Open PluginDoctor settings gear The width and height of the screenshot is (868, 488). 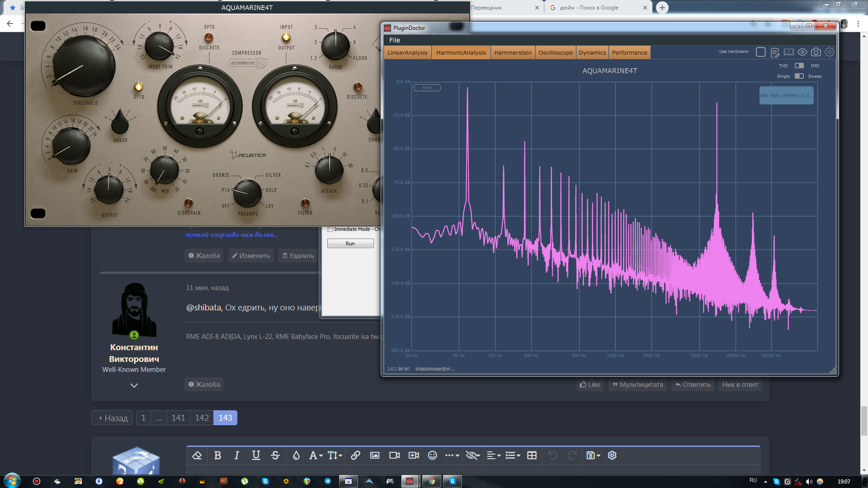click(830, 52)
